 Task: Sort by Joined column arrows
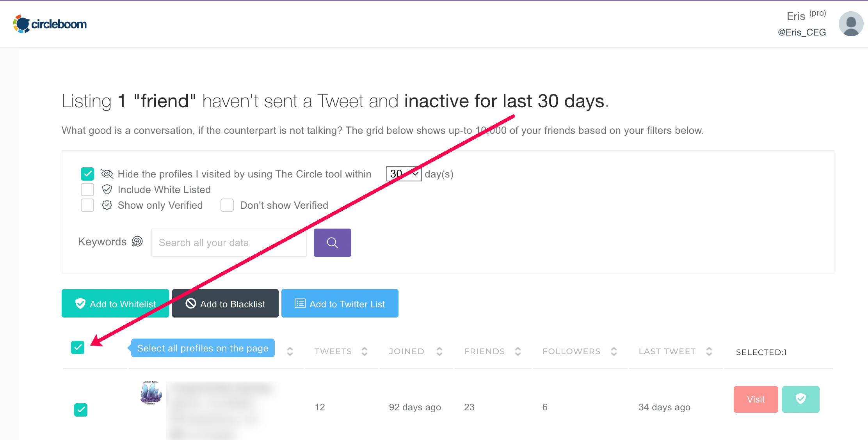pos(439,351)
